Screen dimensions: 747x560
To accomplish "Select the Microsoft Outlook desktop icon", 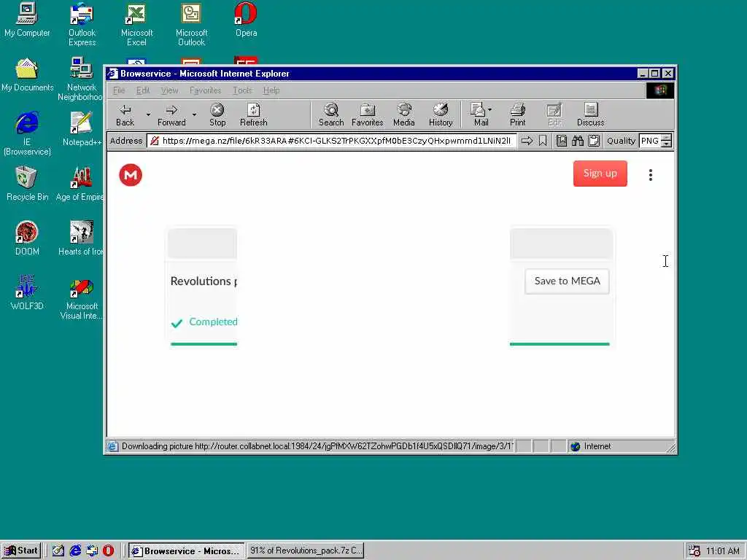I will 192,25.
